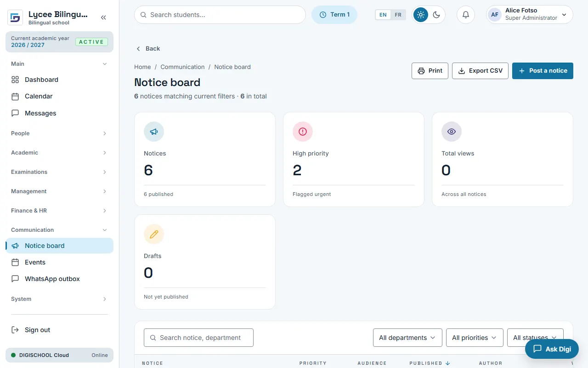Open Ask Digi chat assistant

coord(552,349)
